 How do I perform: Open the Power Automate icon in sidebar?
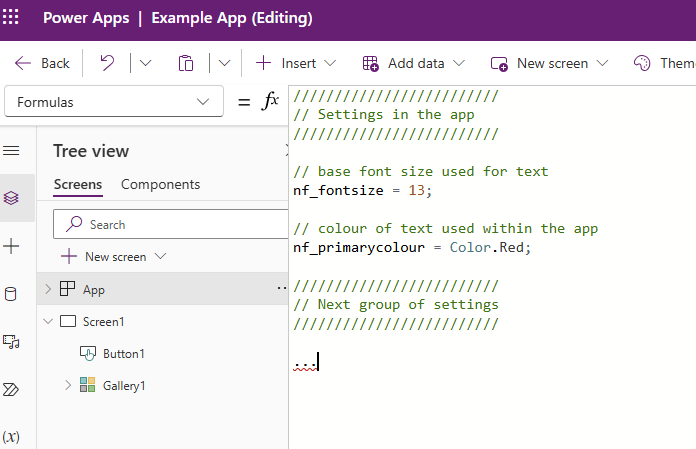[x=11, y=390]
